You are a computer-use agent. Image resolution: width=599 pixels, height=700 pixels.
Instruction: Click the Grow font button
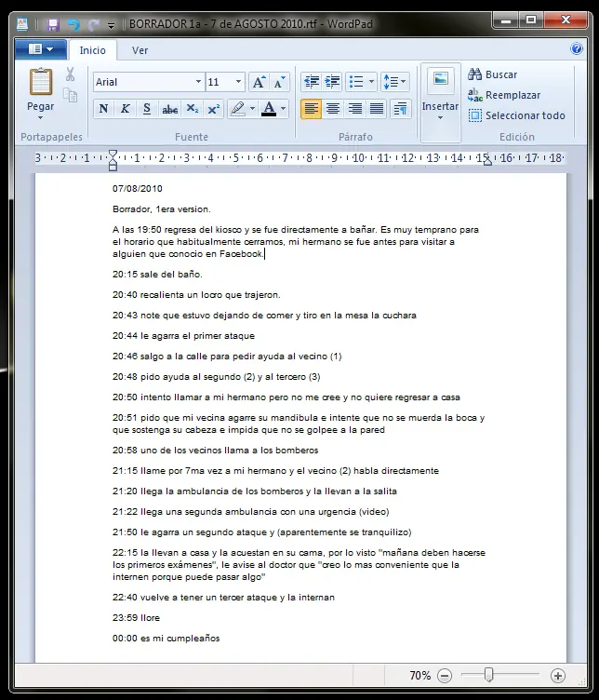260,82
